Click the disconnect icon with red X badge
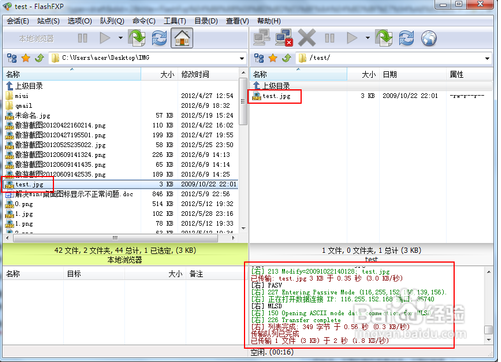Viewport: 501px width, 362px height. click(284, 38)
